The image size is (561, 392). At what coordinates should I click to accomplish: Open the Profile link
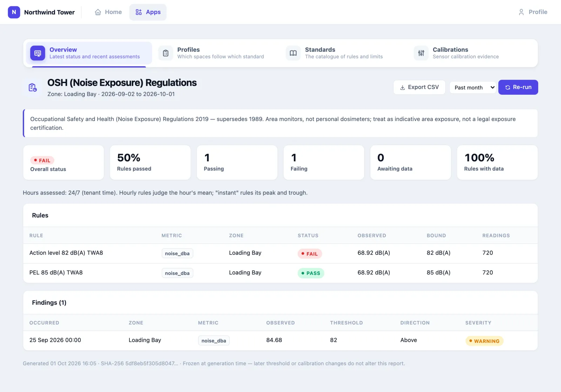click(x=533, y=12)
